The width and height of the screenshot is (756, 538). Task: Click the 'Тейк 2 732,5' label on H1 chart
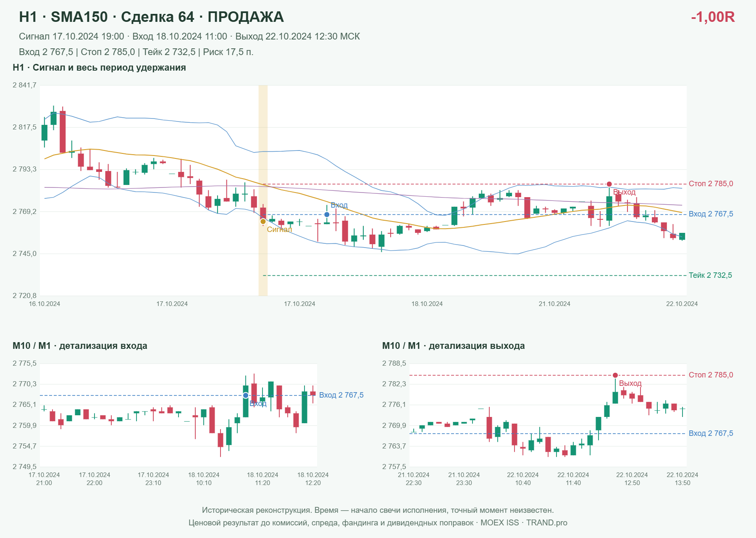click(x=710, y=275)
